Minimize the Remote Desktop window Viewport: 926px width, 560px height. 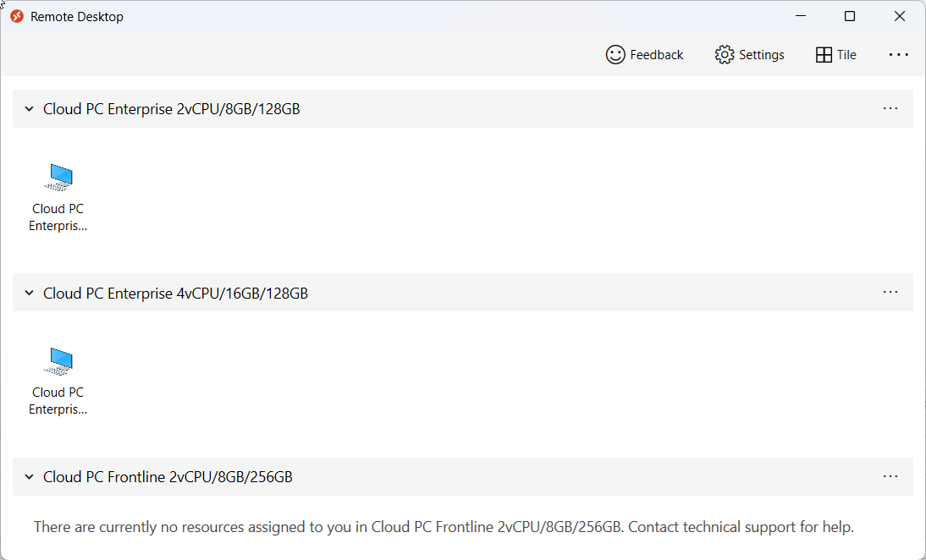tap(801, 17)
